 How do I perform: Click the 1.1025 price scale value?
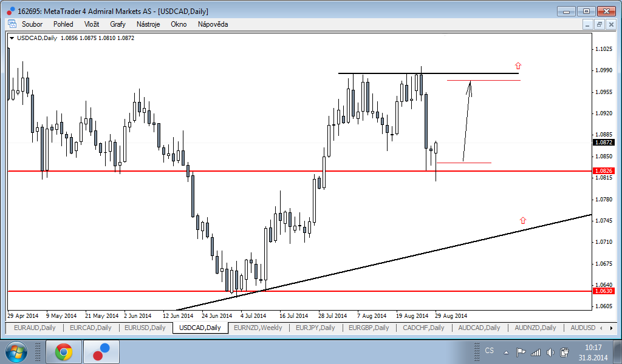coord(603,49)
